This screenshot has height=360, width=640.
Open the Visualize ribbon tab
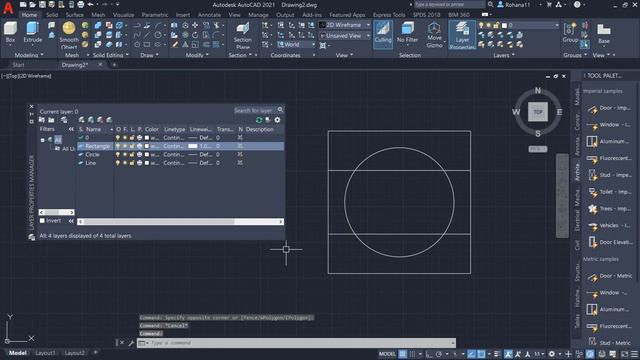tap(123, 15)
